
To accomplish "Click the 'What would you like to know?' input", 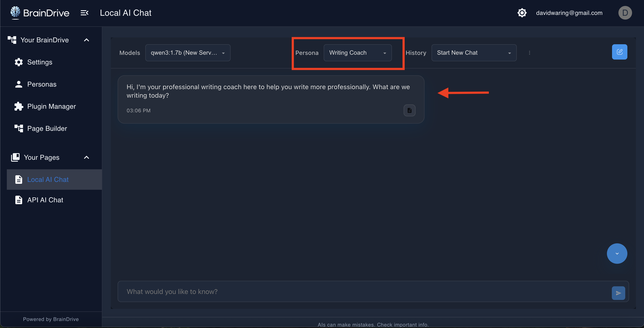I will pos(362,292).
